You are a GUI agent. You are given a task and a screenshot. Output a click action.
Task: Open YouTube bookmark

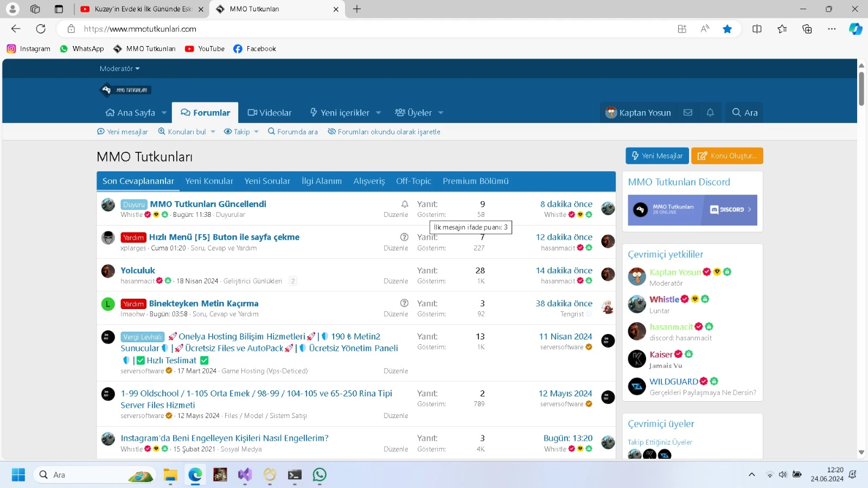(x=205, y=49)
